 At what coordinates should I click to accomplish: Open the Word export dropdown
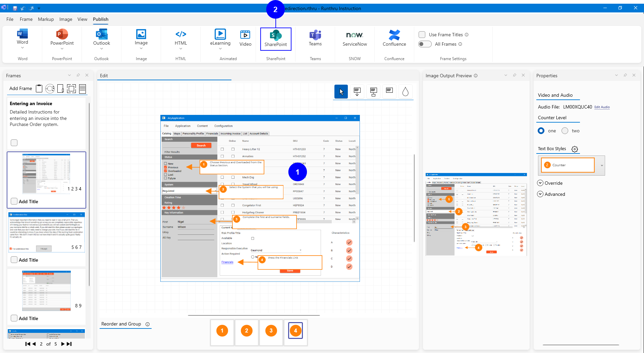22,48
